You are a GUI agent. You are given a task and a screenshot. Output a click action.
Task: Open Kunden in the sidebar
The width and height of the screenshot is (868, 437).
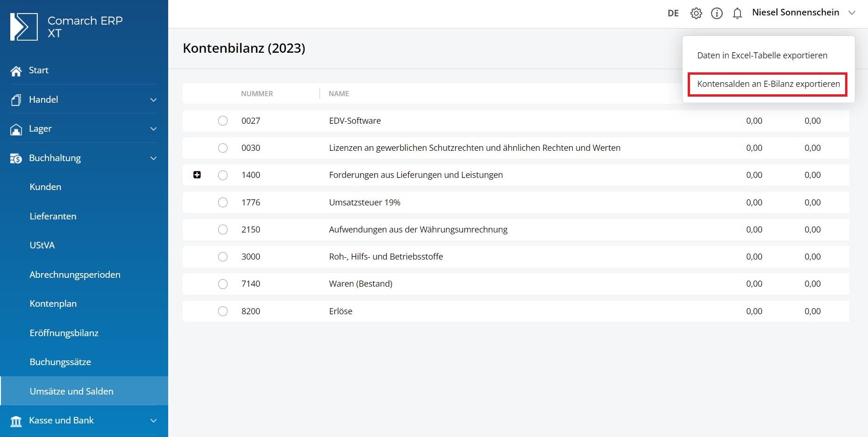45,187
